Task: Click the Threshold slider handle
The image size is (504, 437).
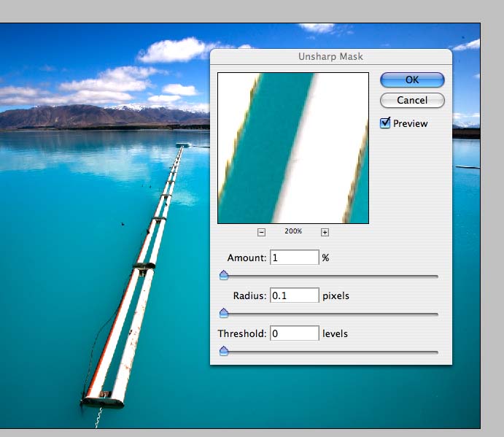Action: point(224,351)
